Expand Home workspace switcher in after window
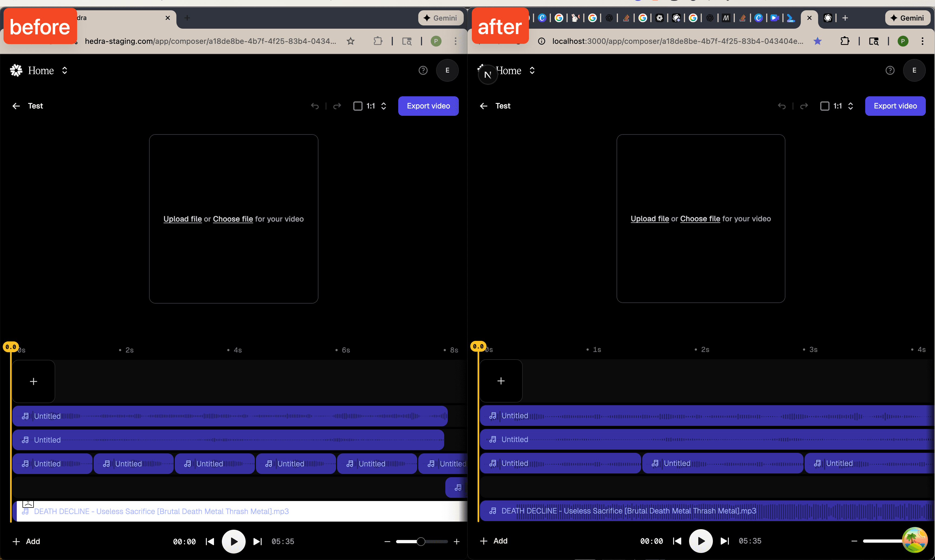Viewport: 935px width, 560px height. (x=532, y=71)
